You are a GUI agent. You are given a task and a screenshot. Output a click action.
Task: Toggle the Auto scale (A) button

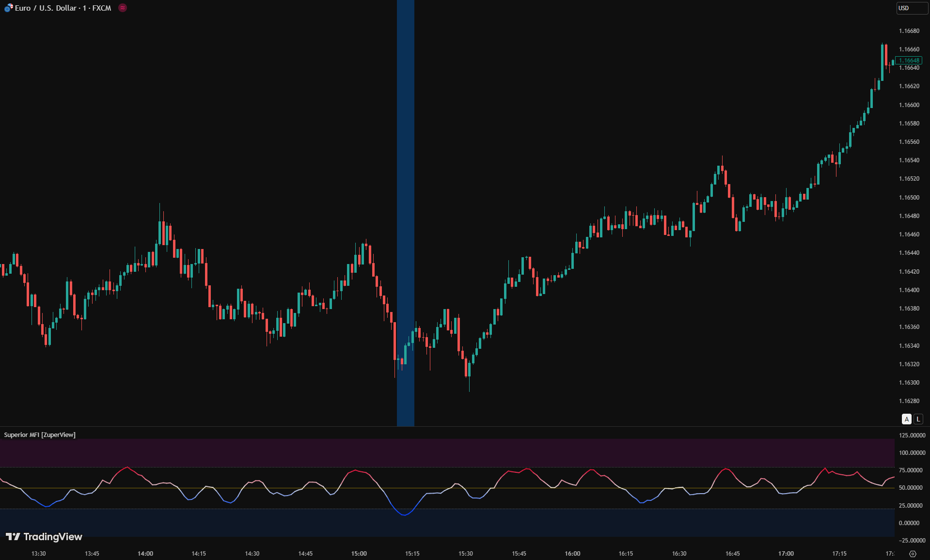pos(906,419)
